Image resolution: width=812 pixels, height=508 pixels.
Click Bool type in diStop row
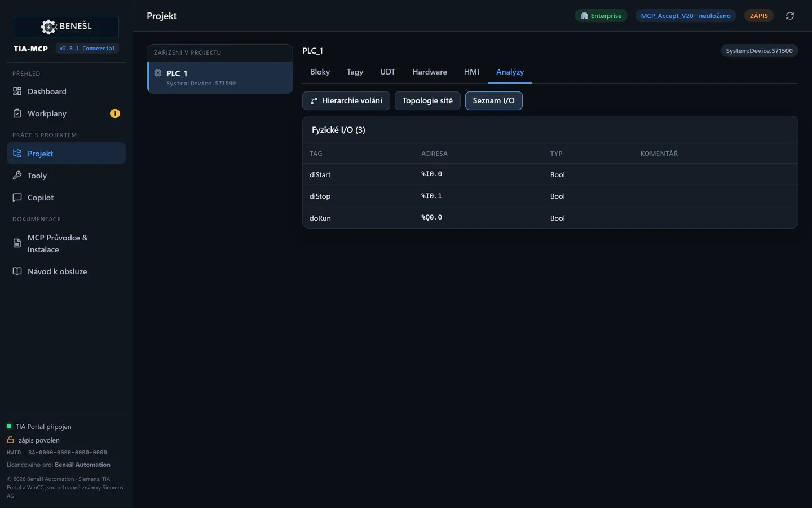point(557,196)
